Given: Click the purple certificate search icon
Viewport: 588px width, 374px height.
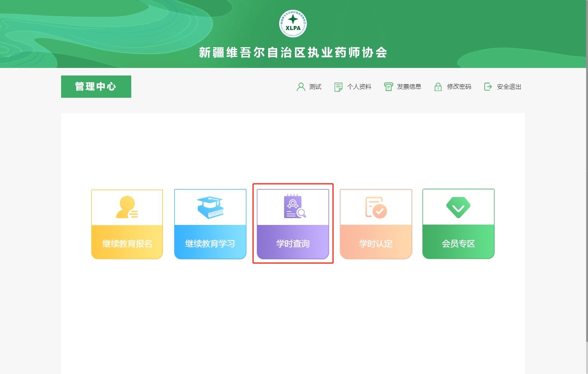Looking at the screenshot, I should click(294, 206).
